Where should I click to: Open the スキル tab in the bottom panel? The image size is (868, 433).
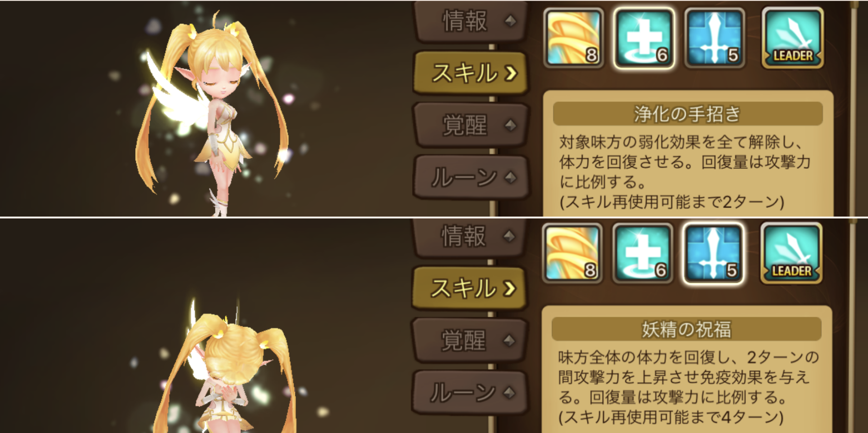pos(471,289)
